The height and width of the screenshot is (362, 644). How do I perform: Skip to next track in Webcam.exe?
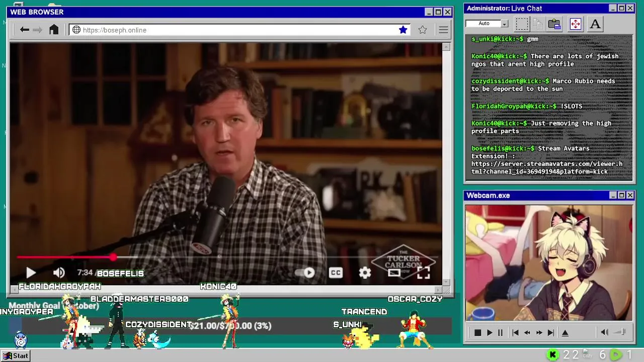pyautogui.click(x=551, y=332)
